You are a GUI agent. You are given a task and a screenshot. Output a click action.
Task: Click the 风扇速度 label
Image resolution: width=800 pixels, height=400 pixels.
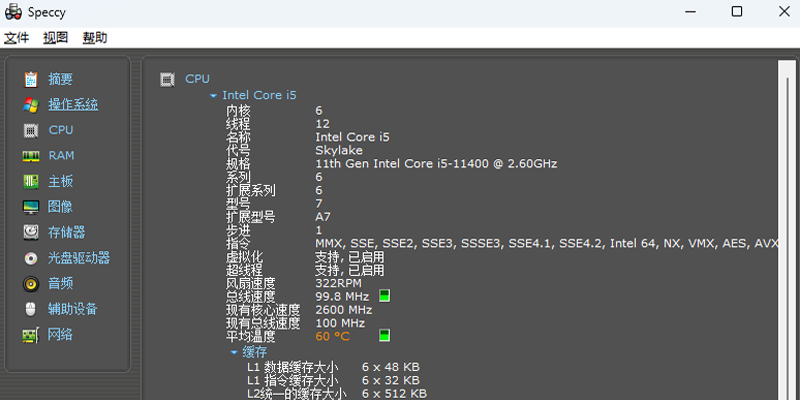pos(251,283)
